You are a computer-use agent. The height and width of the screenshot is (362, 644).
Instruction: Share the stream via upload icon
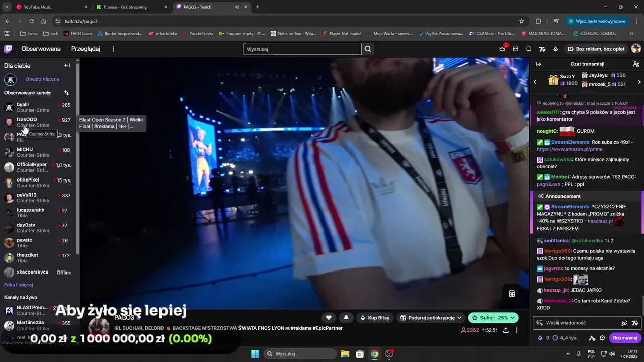point(506,330)
